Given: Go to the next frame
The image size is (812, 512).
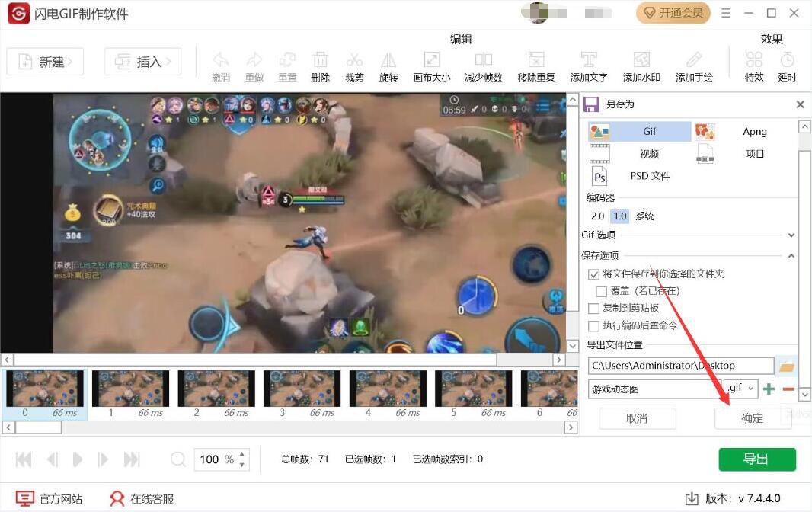Looking at the screenshot, I should coord(103,459).
